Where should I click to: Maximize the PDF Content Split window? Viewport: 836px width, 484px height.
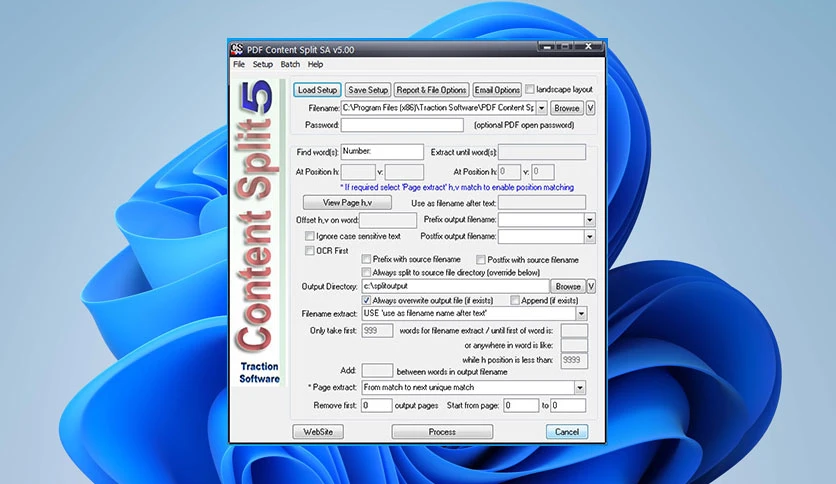pos(565,47)
